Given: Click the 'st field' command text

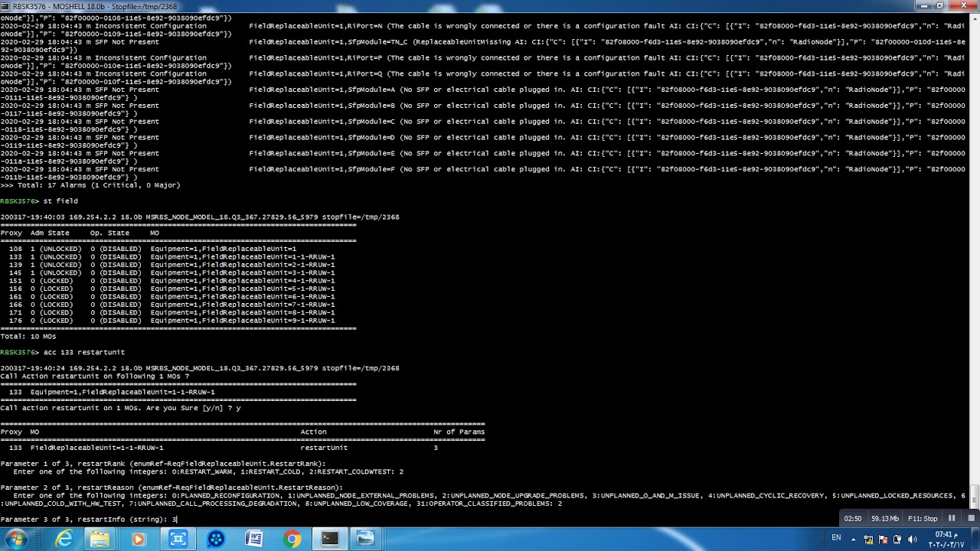Looking at the screenshot, I should (x=60, y=201).
